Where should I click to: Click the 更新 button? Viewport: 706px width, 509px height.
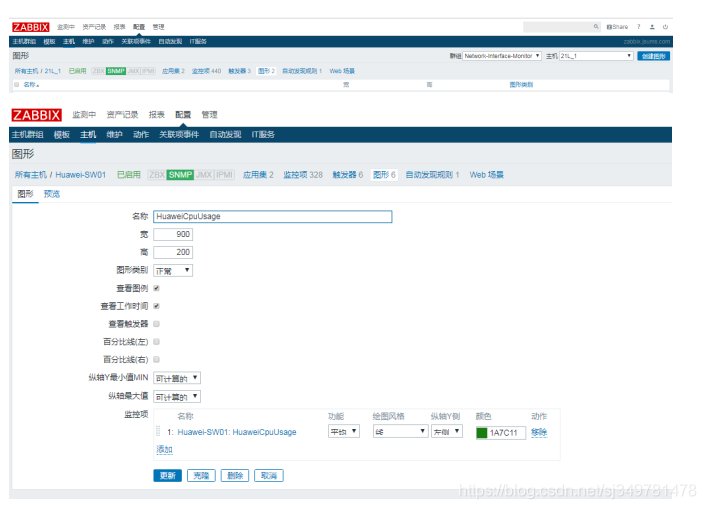pyautogui.click(x=167, y=476)
